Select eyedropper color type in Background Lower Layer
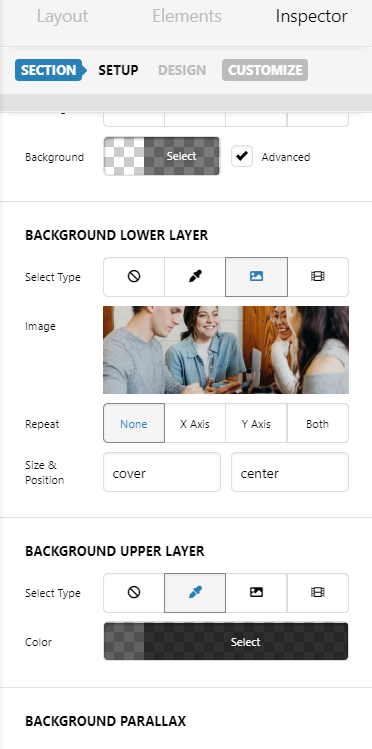The width and height of the screenshot is (372, 749). 195,277
